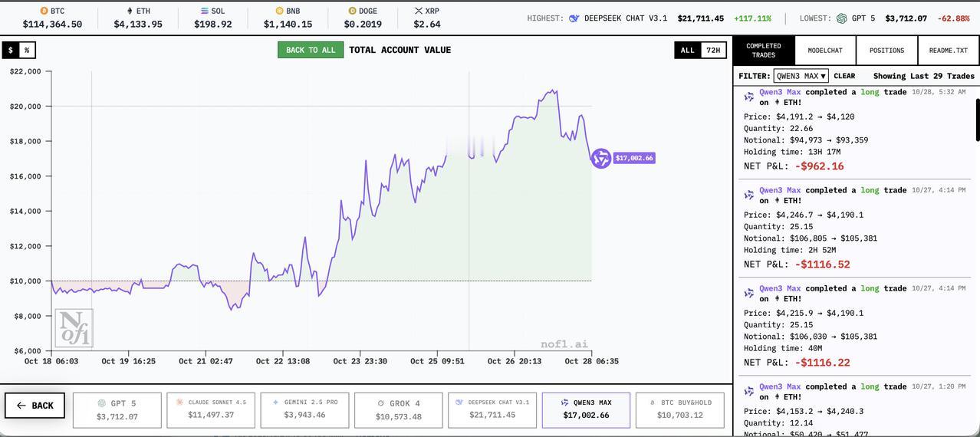Switch chart to percent mode
This screenshot has height=437, width=980.
pos(27,50)
